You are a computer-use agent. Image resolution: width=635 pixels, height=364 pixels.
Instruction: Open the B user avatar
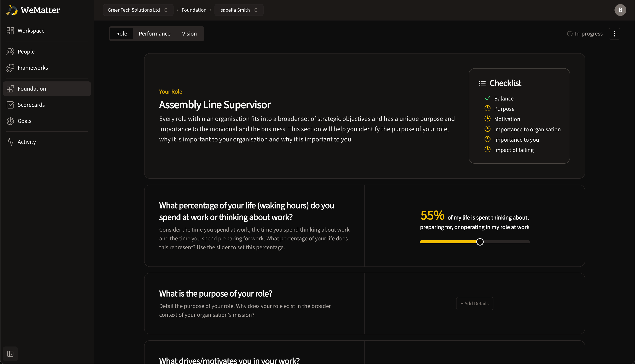coord(620,10)
